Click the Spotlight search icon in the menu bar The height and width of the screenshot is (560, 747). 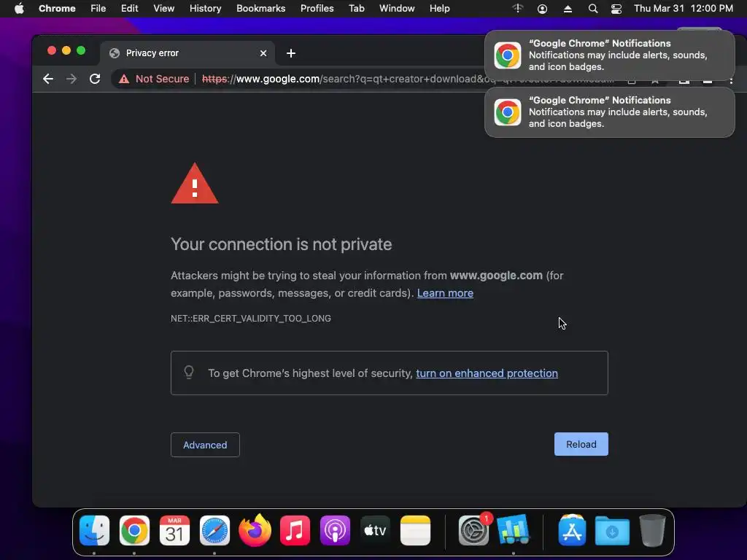click(592, 9)
